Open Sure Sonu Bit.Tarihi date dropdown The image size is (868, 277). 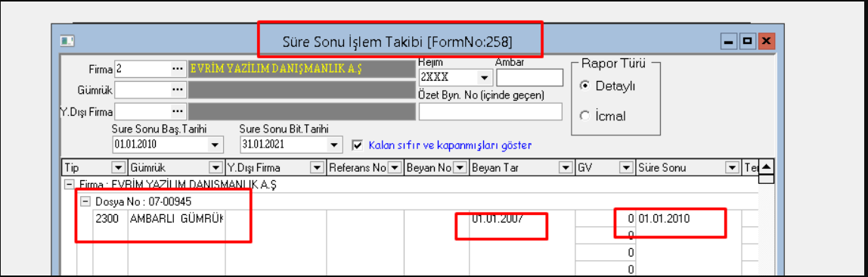[x=333, y=145]
